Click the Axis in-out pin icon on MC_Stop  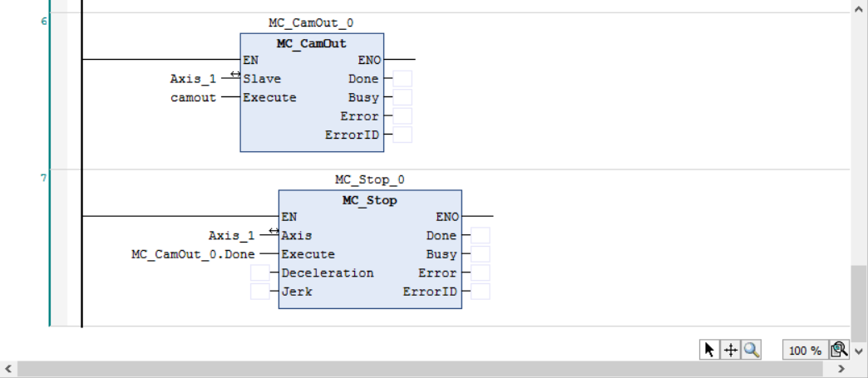click(274, 231)
